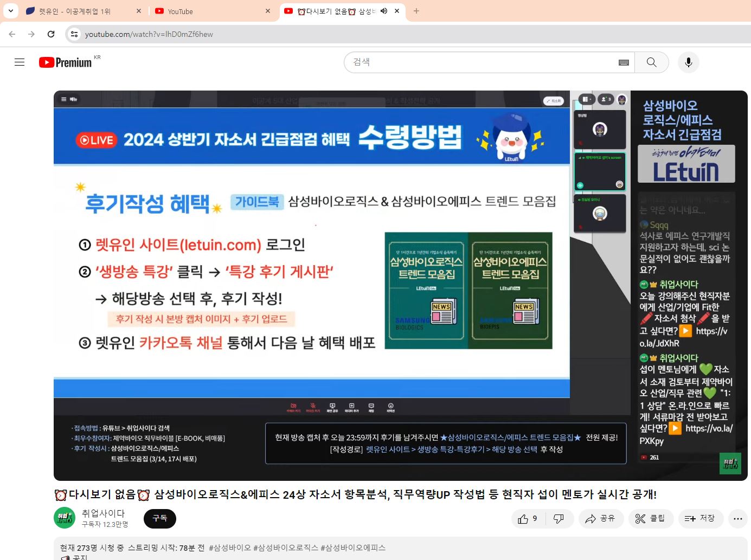The width and height of the screenshot is (751, 560).
Task: Expand more actions with the three-dot button
Action: (x=737, y=519)
